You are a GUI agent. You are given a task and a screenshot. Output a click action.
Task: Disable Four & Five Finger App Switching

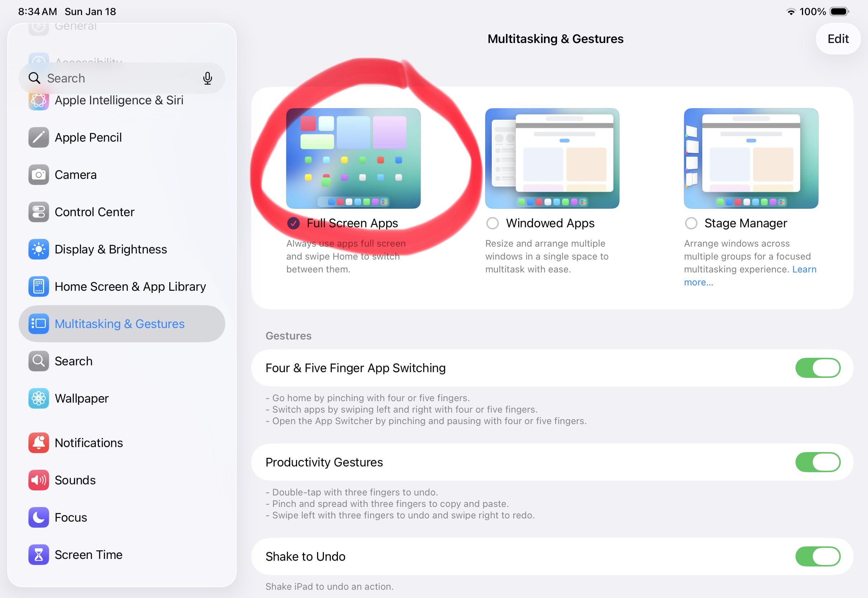pyautogui.click(x=817, y=368)
